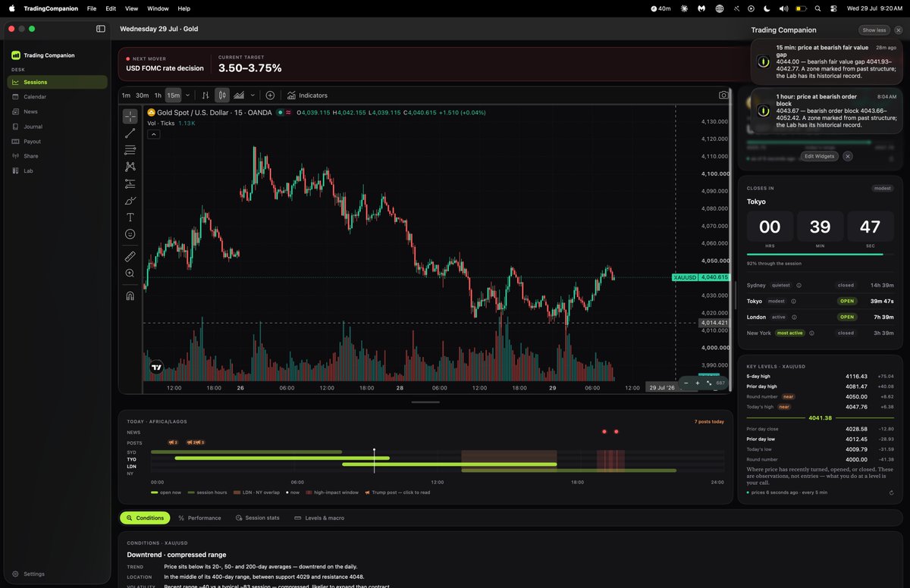Select the Conditions tab
910x588 pixels.
(x=145, y=518)
